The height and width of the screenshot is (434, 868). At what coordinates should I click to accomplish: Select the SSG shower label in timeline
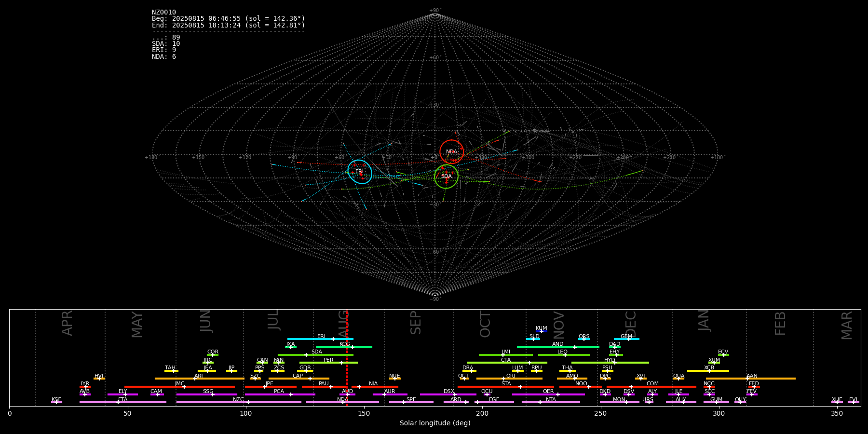208,392
